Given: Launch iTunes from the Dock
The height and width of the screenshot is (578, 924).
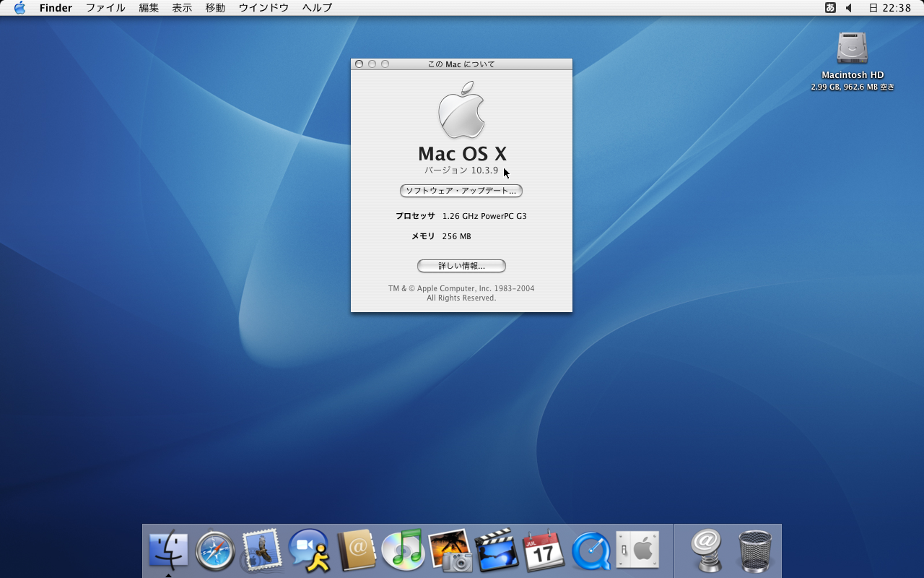Looking at the screenshot, I should [402, 551].
